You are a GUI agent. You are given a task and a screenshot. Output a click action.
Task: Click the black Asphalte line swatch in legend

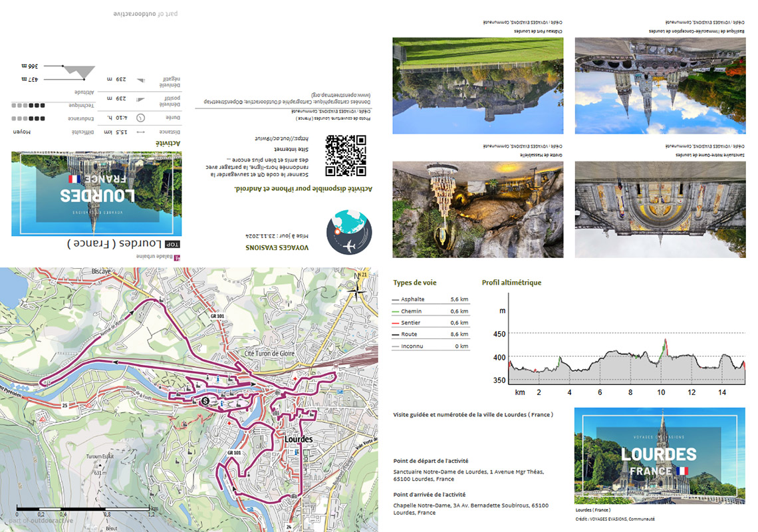click(396, 300)
